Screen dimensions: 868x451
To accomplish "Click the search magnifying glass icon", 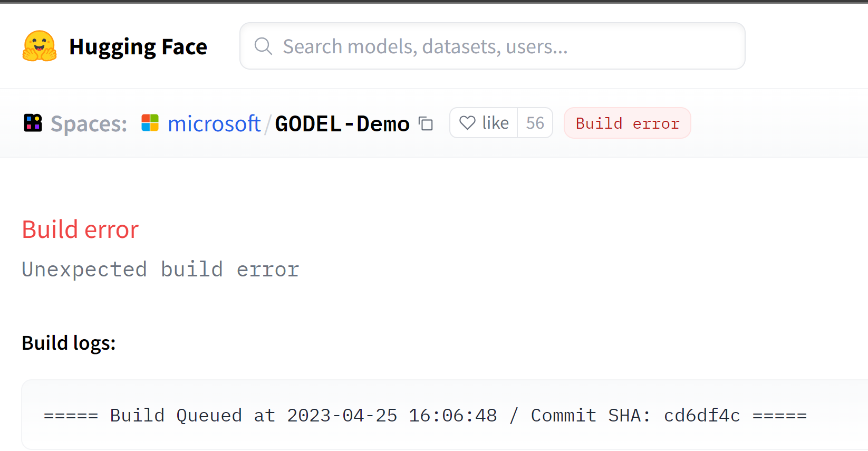I will (x=263, y=46).
